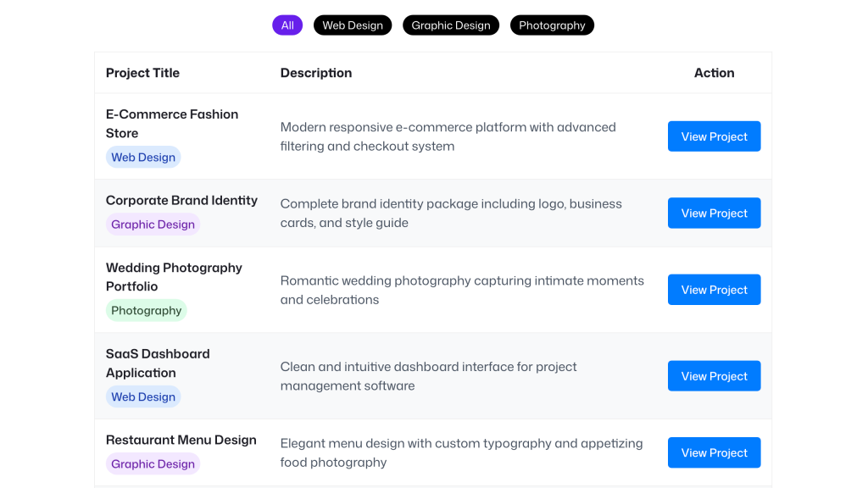View the E-Commerce Fashion Store project
This screenshot has width=868, height=488.
click(x=714, y=136)
